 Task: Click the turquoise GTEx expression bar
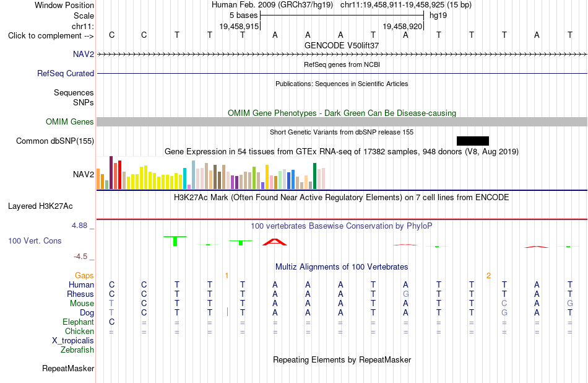[x=184, y=178]
